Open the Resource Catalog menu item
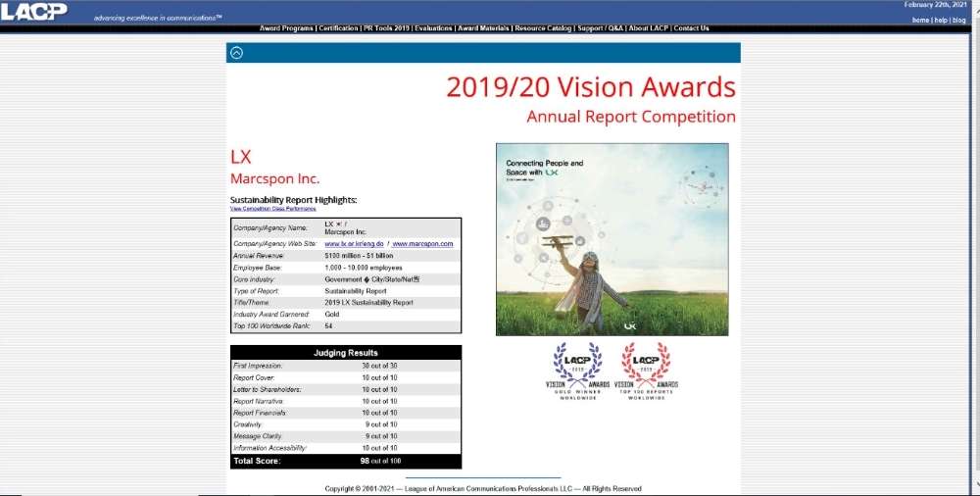The width and height of the screenshot is (980, 496). tap(543, 28)
